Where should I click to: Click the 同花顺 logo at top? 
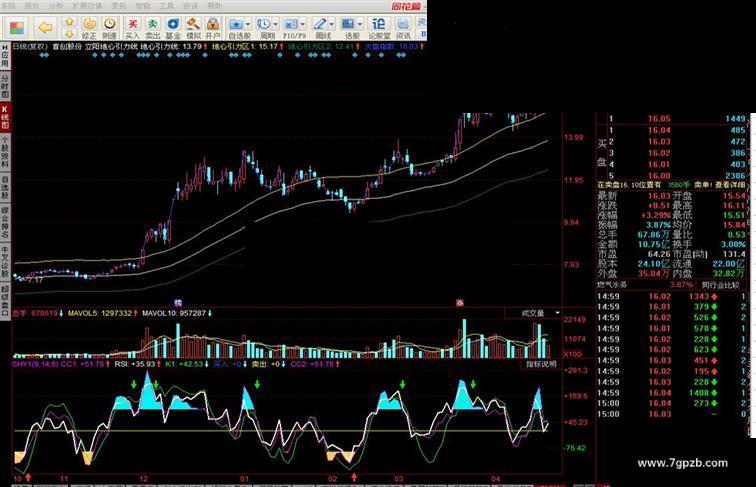(x=405, y=6)
